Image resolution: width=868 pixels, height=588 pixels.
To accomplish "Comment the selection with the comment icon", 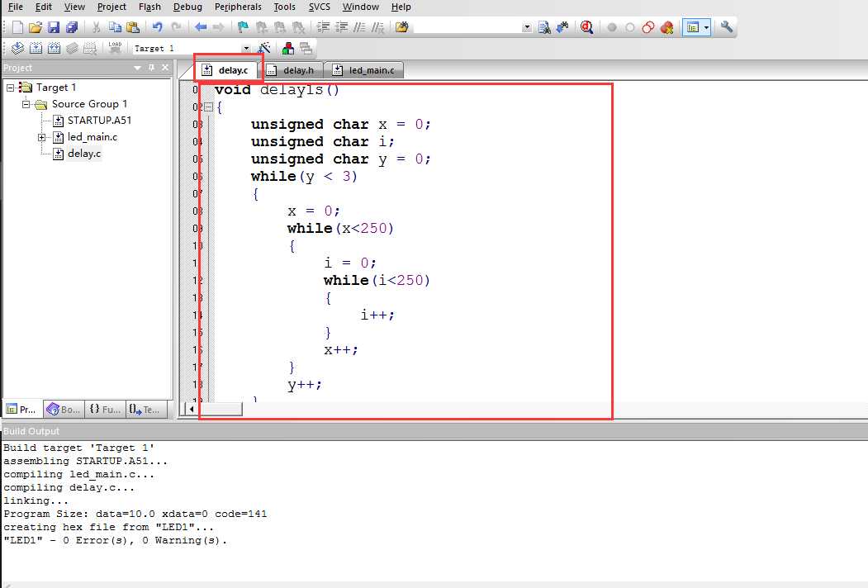I will click(x=360, y=27).
